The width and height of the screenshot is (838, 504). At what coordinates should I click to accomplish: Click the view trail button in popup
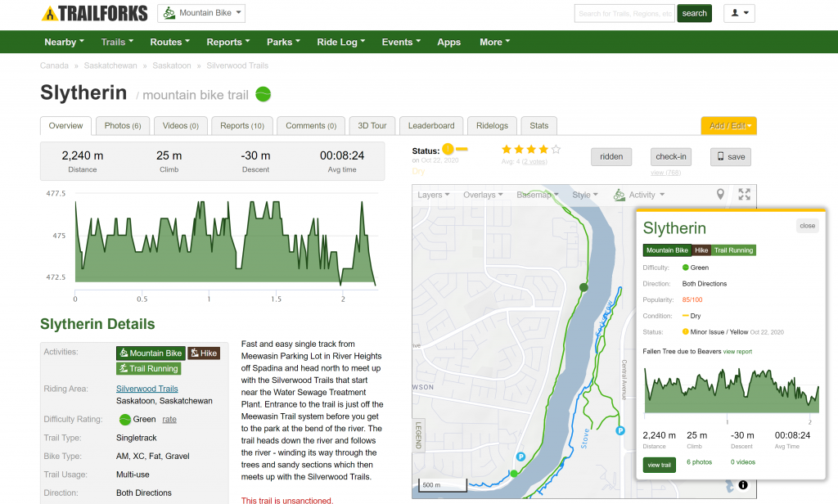click(x=659, y=465)
